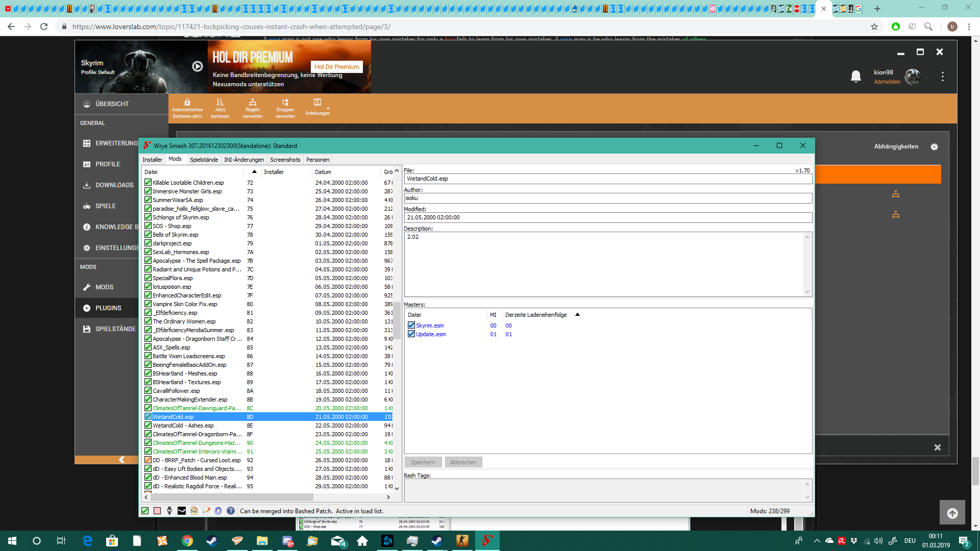Image resolution: width=980 pixels, height=551 pixels.
Task: Click the Abmelden link in Vortex
Action: click(887, 82)
